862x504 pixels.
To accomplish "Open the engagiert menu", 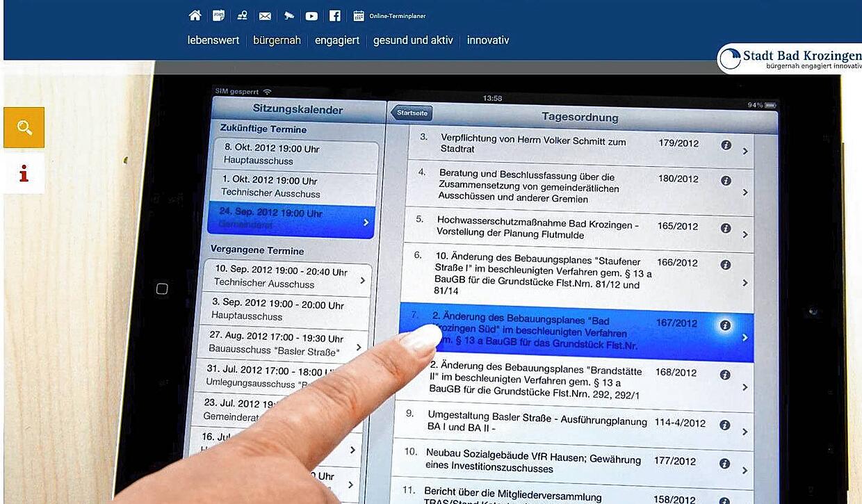I will [x=337, y=40].
